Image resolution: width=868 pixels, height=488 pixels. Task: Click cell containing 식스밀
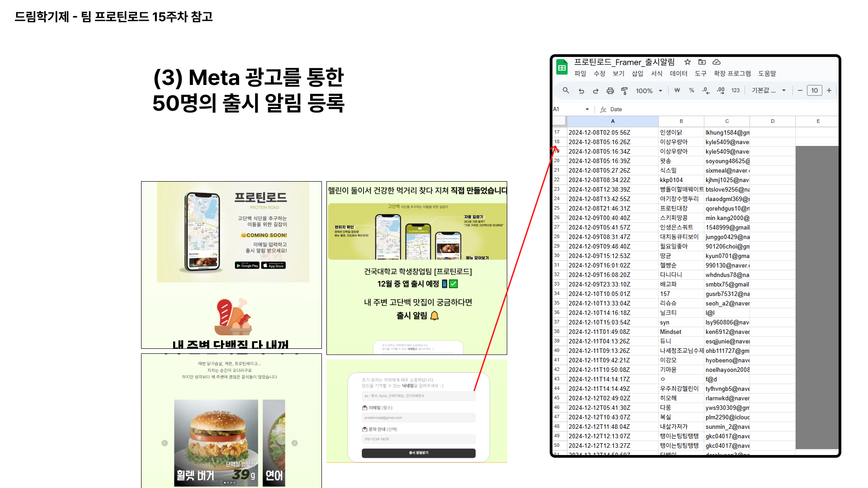681,170
